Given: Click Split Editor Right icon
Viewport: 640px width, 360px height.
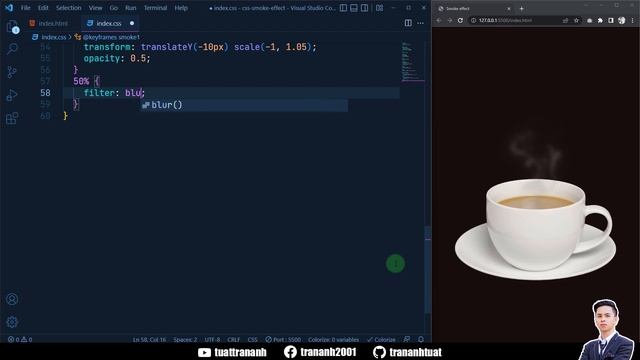Looking at the screenshot, I should [x=408, y=23].
